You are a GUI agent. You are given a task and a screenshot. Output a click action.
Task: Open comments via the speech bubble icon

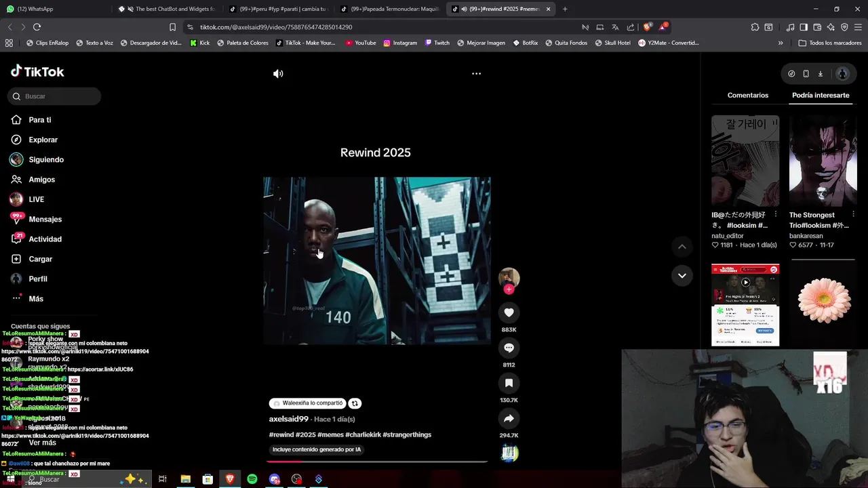pos(509,348)
